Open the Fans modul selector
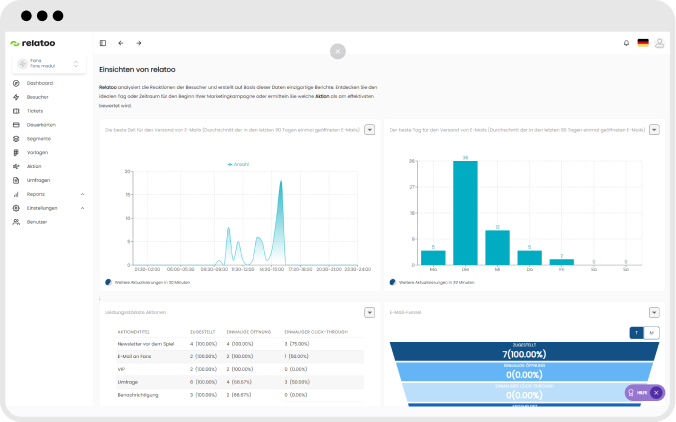 (49, 64)
